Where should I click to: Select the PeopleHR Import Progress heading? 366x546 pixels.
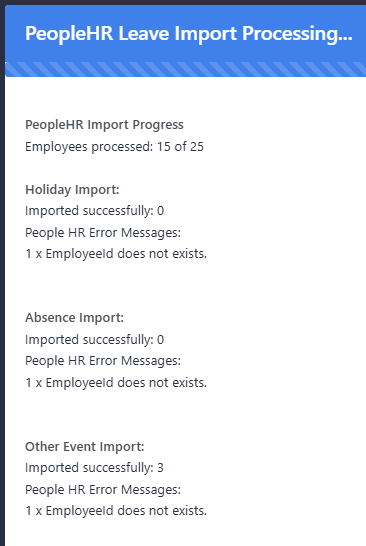(104, 125)
